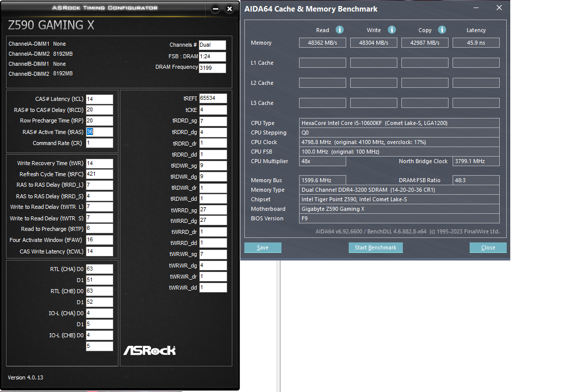Click the Copy column info icon
578x392 pixels.
442,30
